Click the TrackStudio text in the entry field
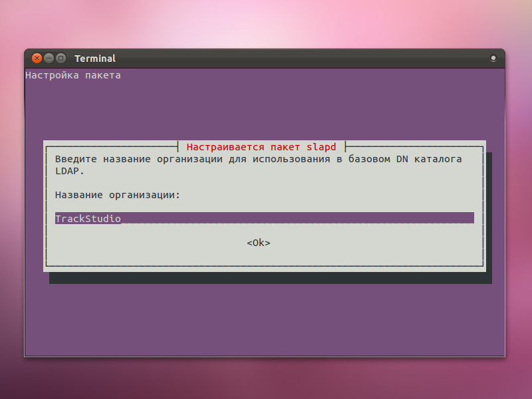 click(88, 218)
